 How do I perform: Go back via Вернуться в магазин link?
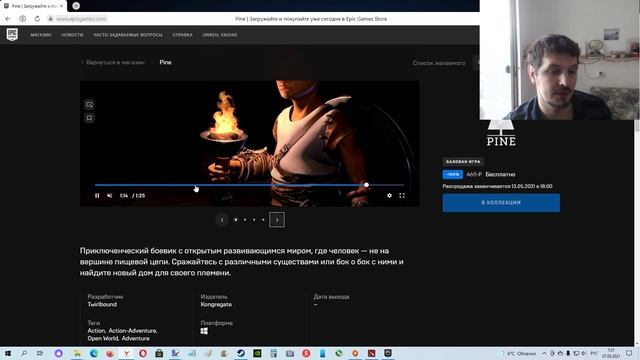tap(113, 62)
